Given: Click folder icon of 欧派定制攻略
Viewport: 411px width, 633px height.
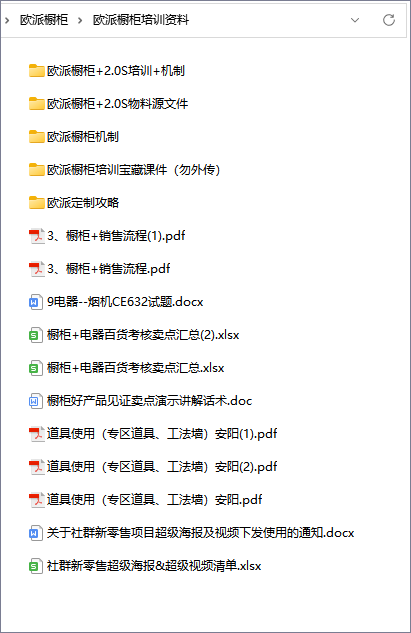Looking at the screenshot, I should click(36, 203).
